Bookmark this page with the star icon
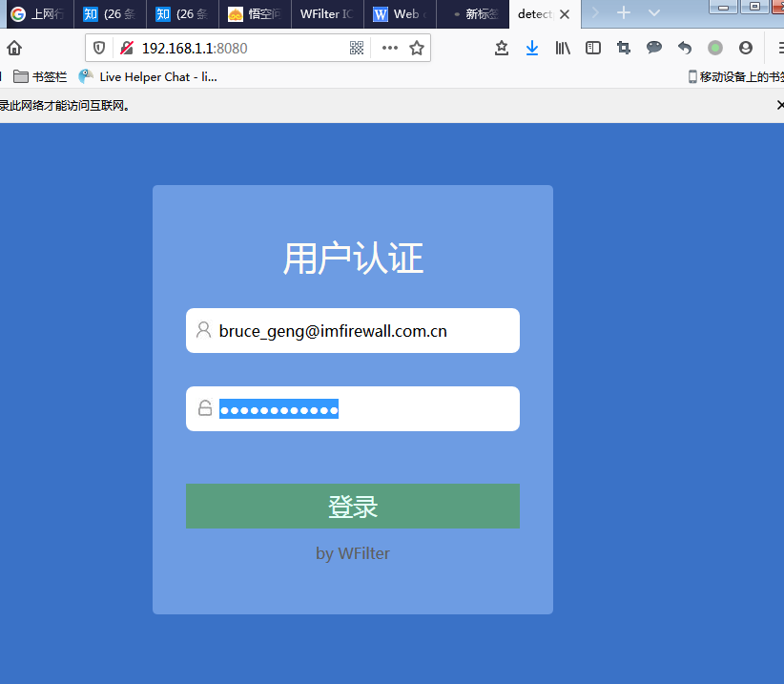 click(x=417, y=48)
